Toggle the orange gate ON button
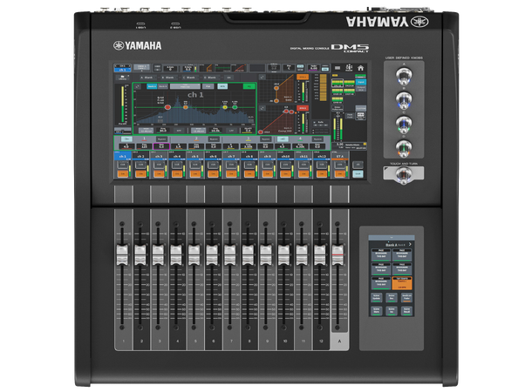This screenshot has height=392, width=532. click(x=303, y=77)
